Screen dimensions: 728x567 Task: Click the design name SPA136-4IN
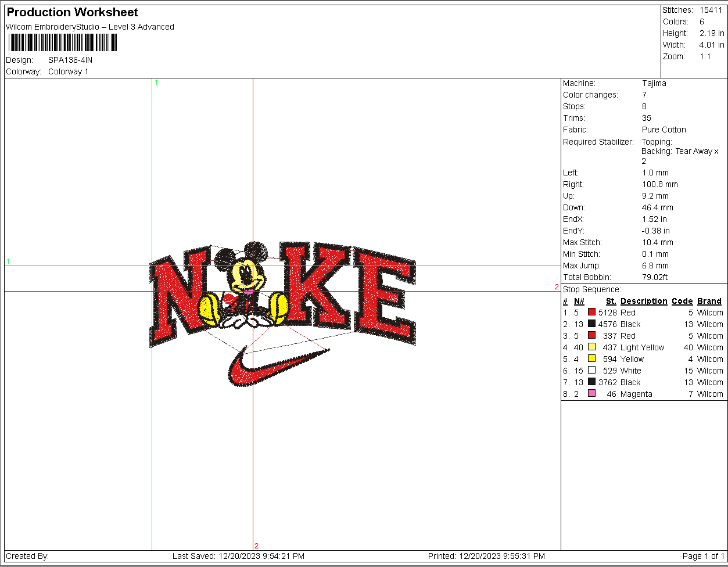(70, 60)
